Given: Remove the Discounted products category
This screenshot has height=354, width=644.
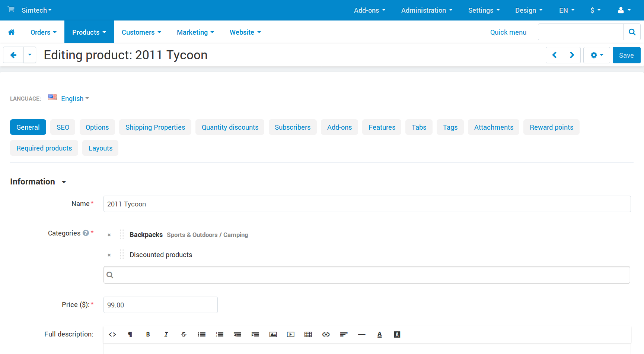Looking at the screenshot, I should (109, 255).
